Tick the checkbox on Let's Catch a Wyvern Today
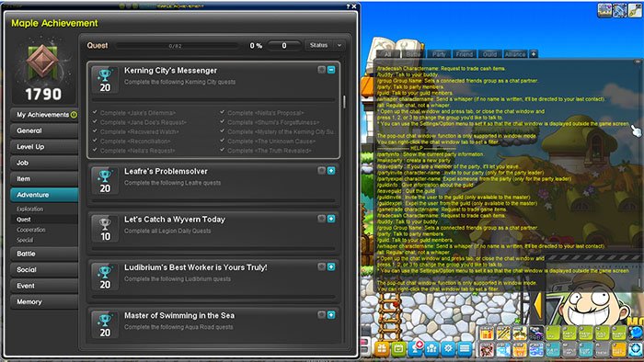The height and width of the screenshot is (362, 644). 322,219
